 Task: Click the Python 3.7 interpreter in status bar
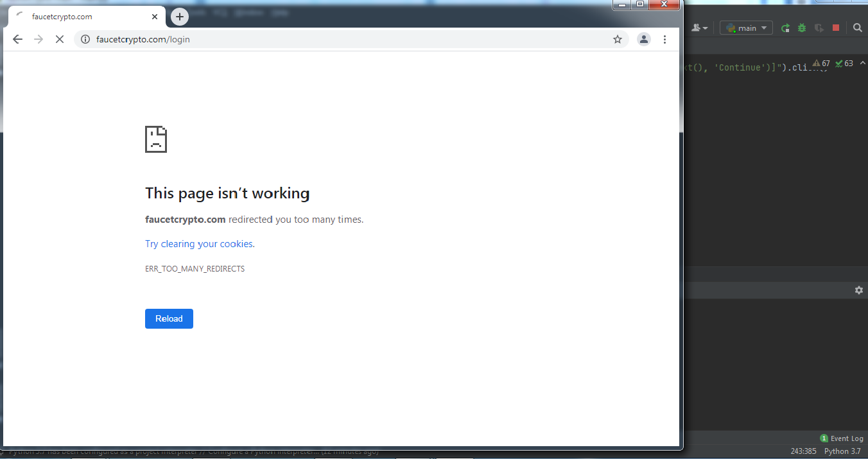coord(842,451)
